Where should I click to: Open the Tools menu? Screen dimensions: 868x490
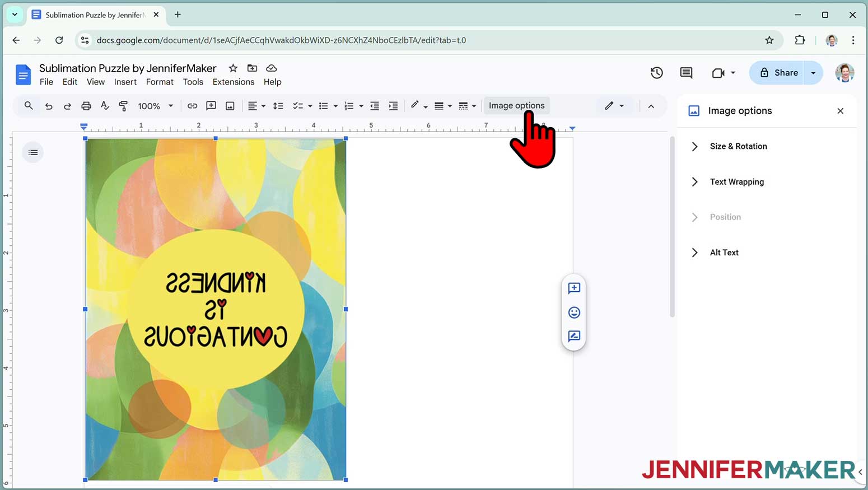[x=193, y=82]
